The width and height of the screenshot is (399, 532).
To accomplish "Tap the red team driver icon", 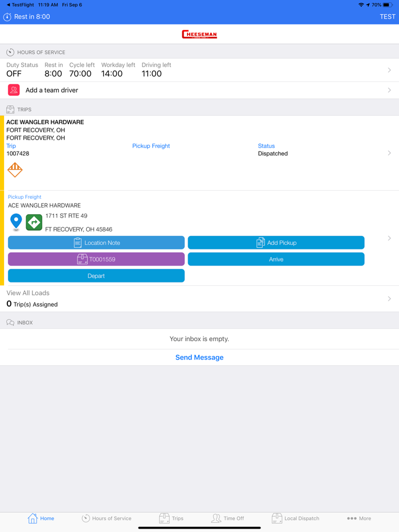I will 14,90.
